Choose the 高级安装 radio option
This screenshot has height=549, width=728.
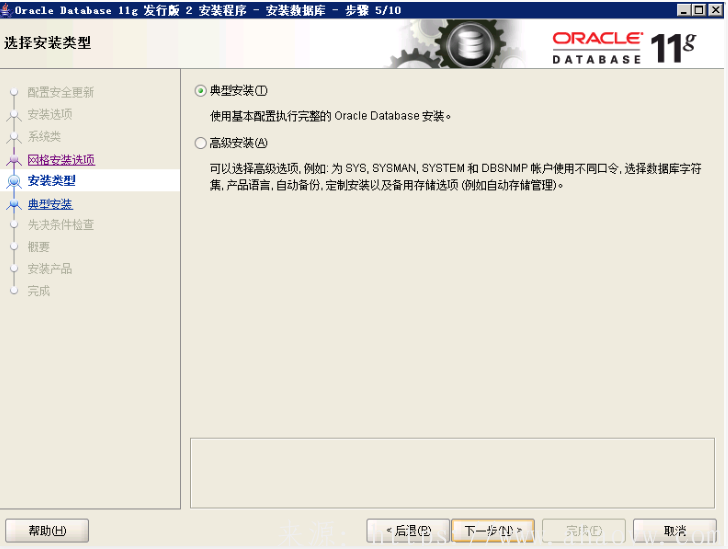201,143
